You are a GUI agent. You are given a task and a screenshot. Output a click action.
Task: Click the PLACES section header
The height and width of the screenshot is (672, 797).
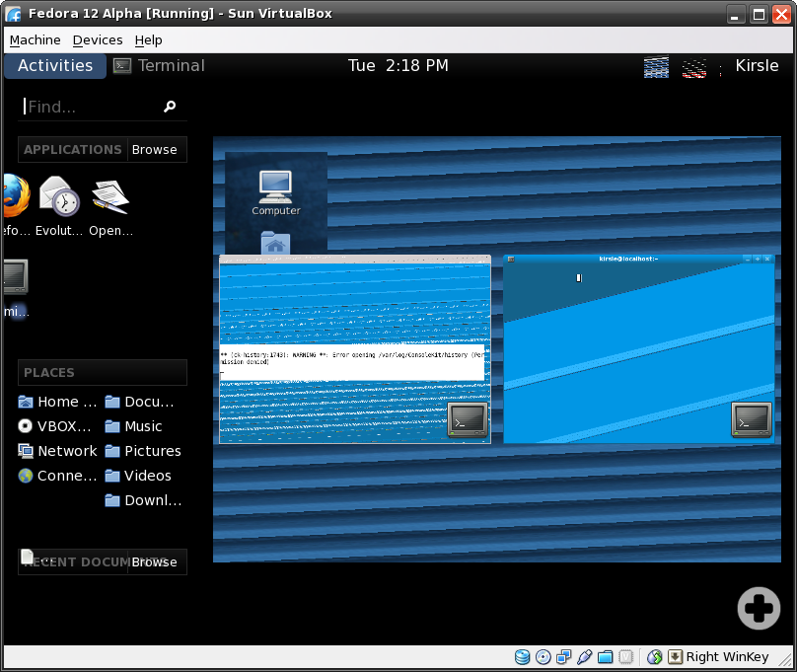(x=103, y=373)
